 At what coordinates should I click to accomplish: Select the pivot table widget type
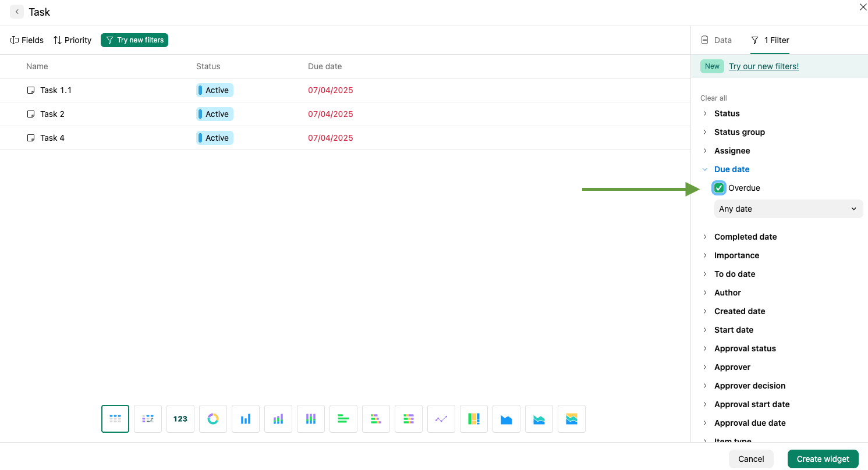(x=148, y=419)
